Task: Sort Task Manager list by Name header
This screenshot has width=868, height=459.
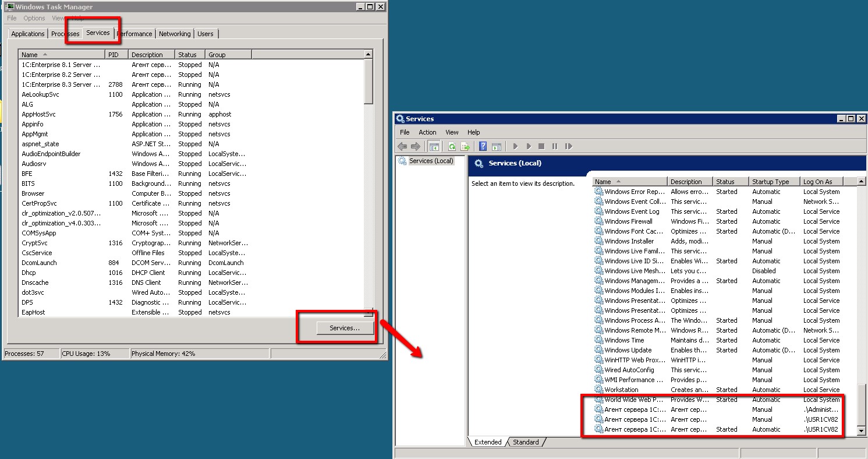Action: click(x=61, y=55)
